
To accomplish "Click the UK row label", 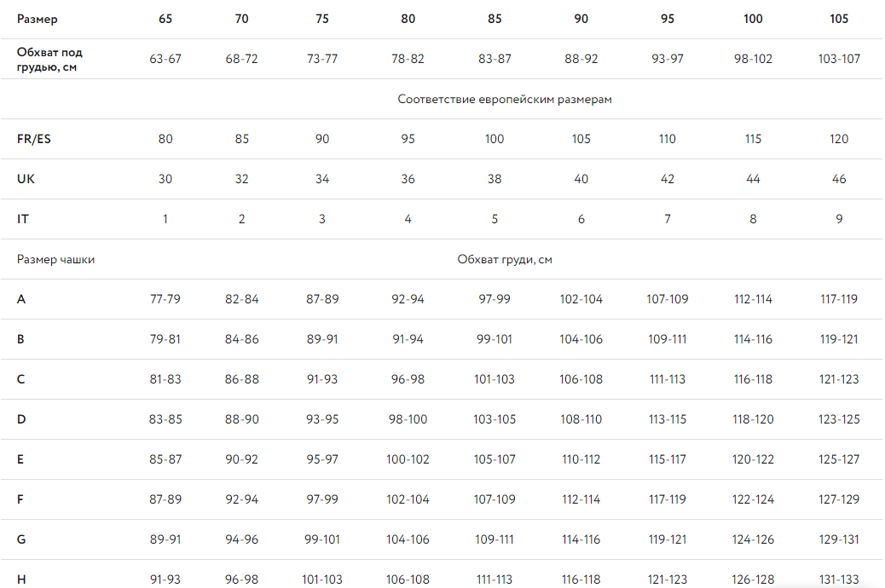I will [26, 179].
